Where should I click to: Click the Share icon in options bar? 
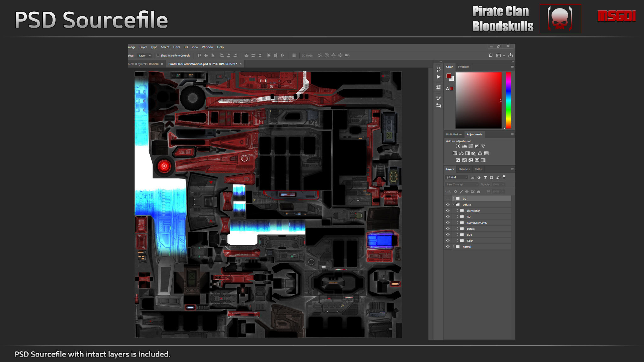(510, 55)
